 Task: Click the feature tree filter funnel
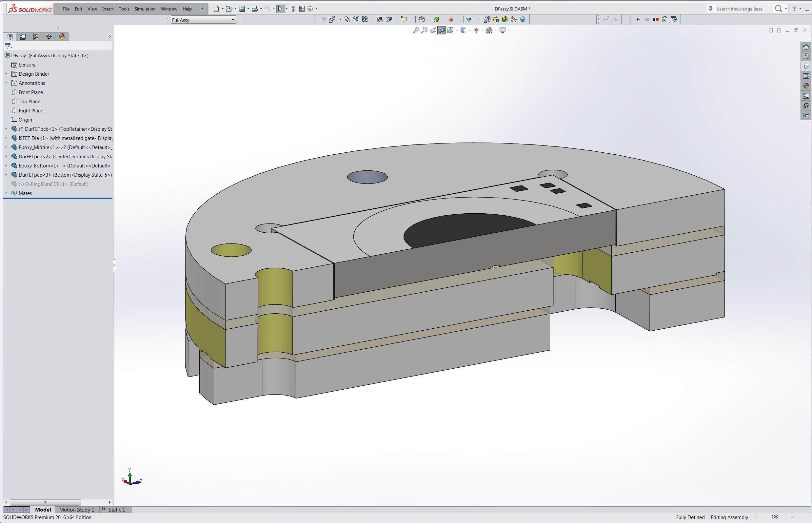pyautogui.click(x=8, y=46)
